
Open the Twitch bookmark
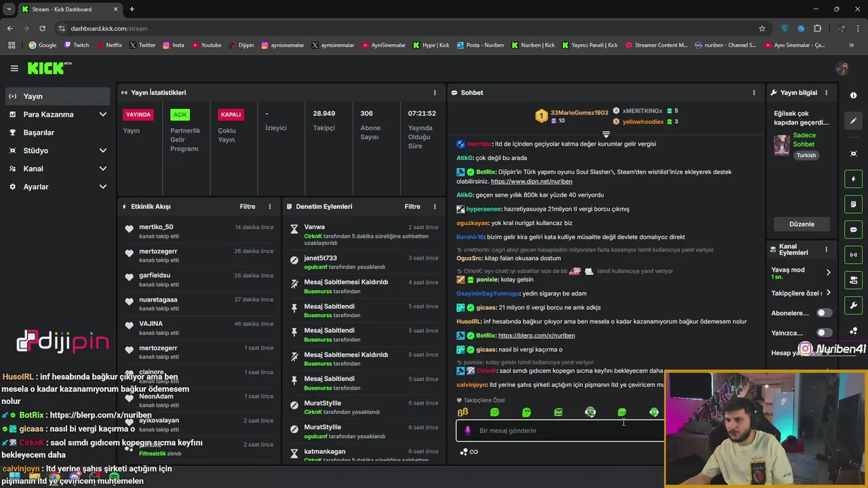[76, 45]
